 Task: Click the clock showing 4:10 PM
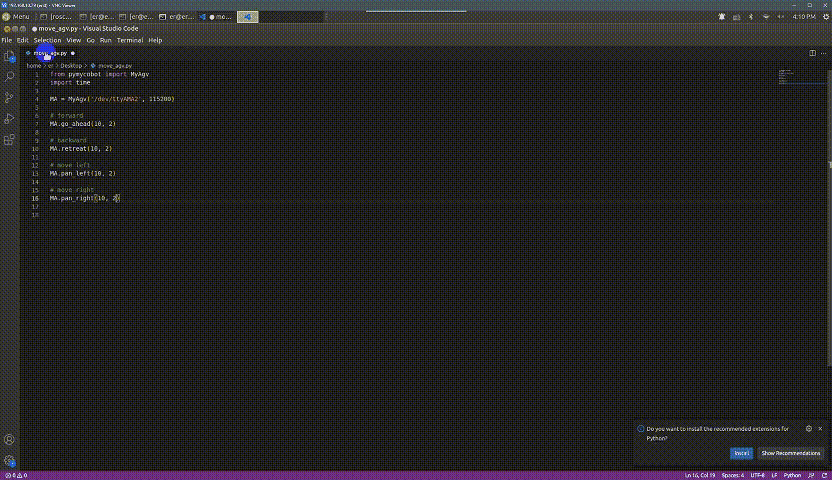(804, 17)
